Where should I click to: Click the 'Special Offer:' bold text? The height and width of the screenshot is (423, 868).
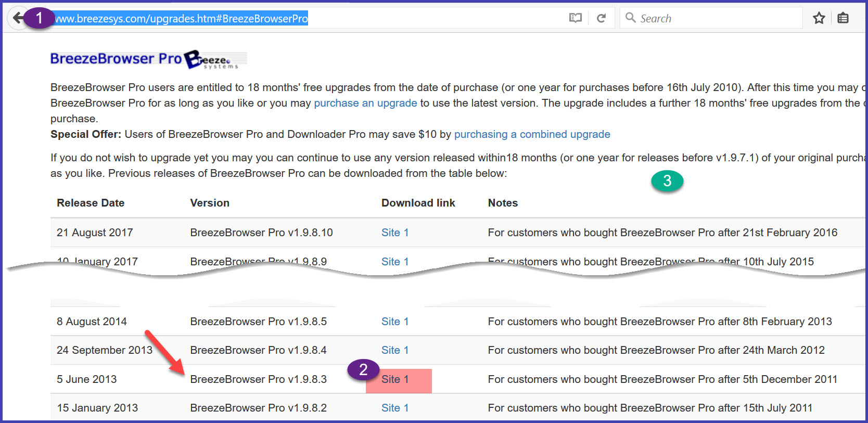(x=86, y=134)
